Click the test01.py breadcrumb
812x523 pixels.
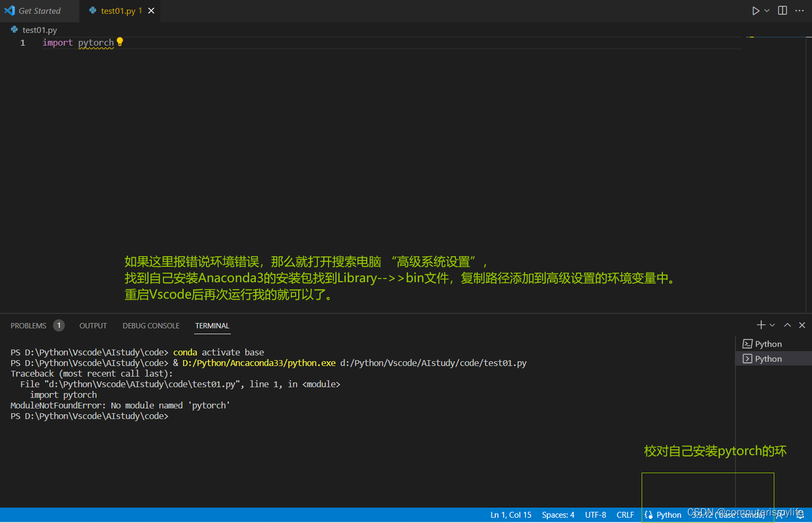[39, 30]
